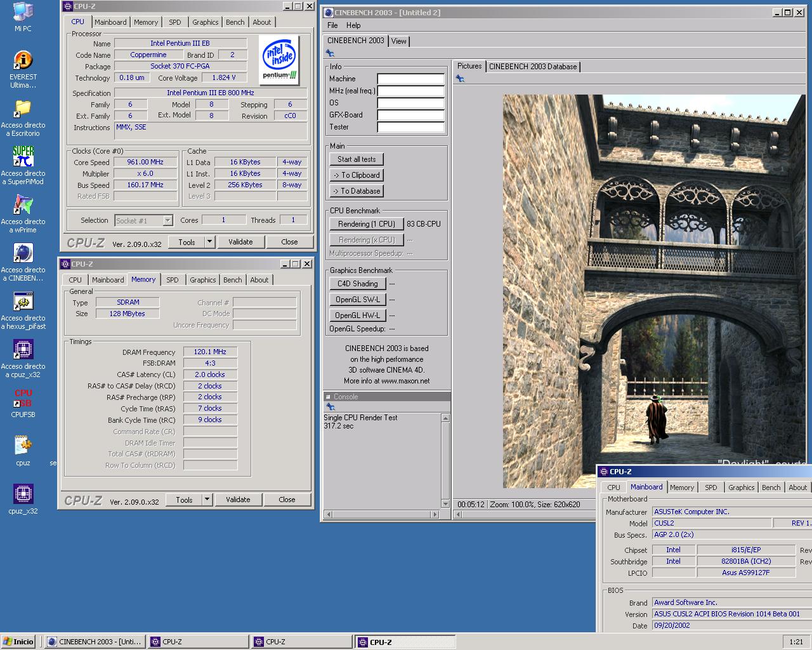The image size is (812, 650).
Task: Click the DRAM Frequency value 120.1 MHz
Action: tap(210, 352)
